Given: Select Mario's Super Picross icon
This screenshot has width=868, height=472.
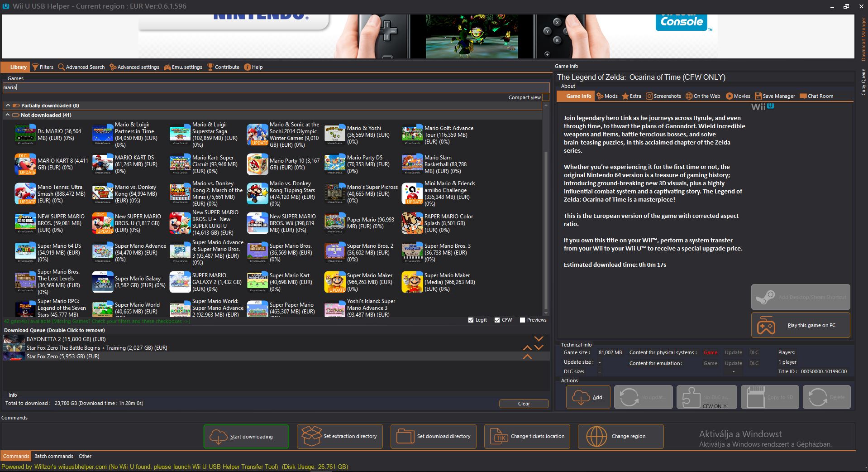Looking at the screenshot, I should (335, 193).
